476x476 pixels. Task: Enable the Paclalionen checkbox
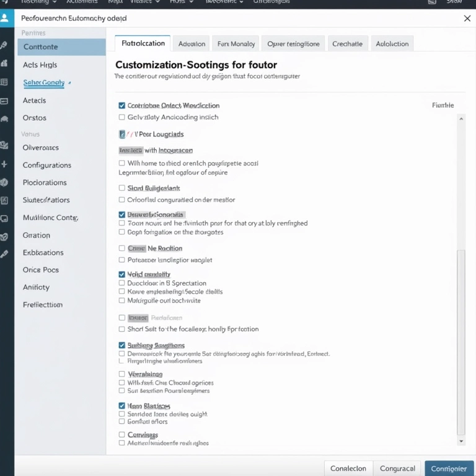121,317
